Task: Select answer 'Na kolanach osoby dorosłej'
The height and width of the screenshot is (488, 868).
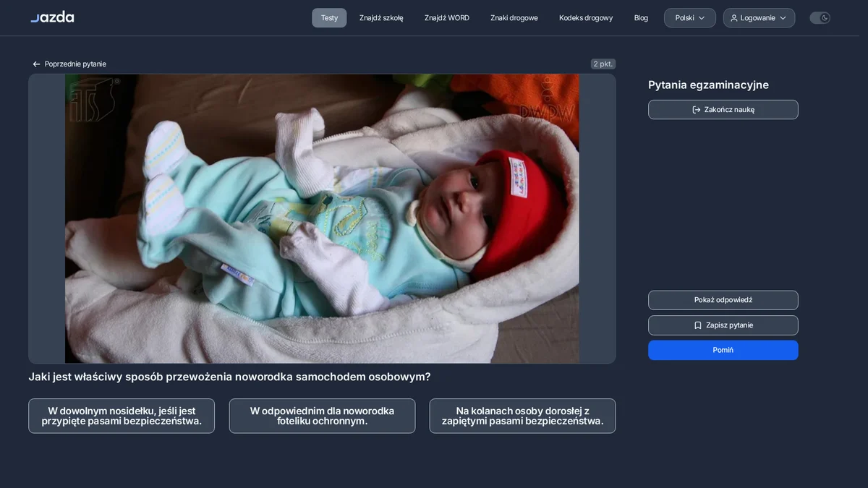Action: (x=522, y=416)
